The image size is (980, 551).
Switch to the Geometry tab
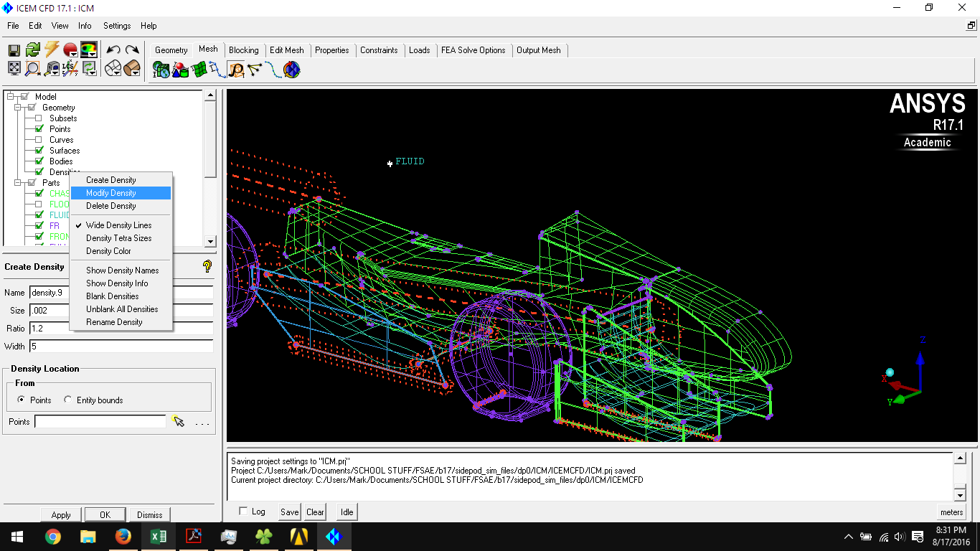[x=171, y=50]
